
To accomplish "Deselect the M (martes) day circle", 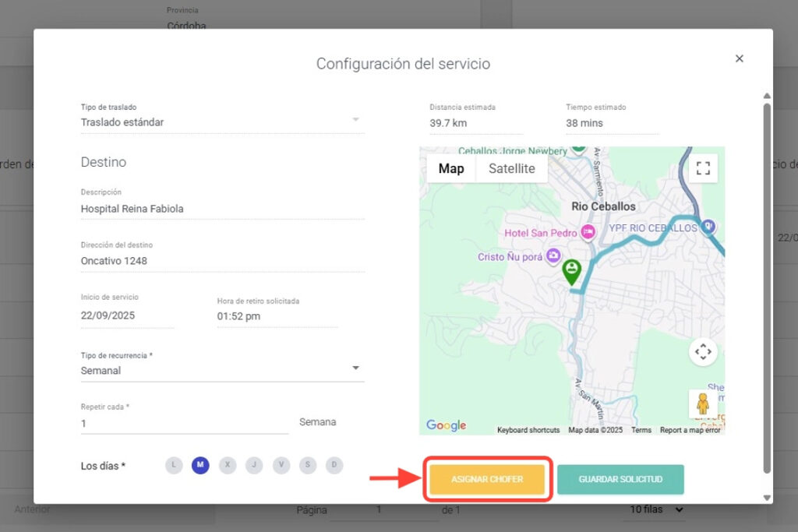I will [200, 465].
